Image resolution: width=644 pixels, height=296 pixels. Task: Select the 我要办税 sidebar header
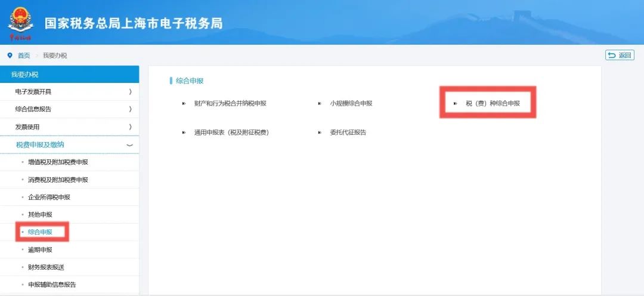pyautogui.click(x=69, y=75)
